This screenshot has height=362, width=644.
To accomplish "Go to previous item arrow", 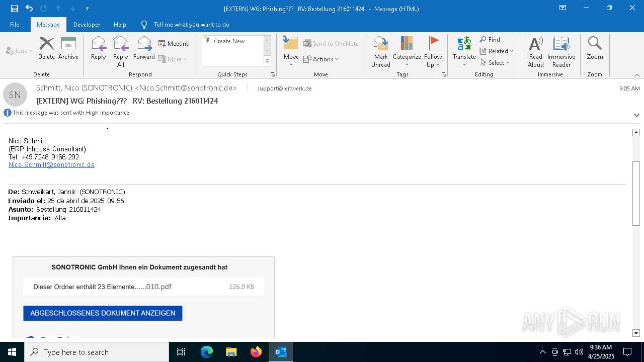I will pos(58,9).
